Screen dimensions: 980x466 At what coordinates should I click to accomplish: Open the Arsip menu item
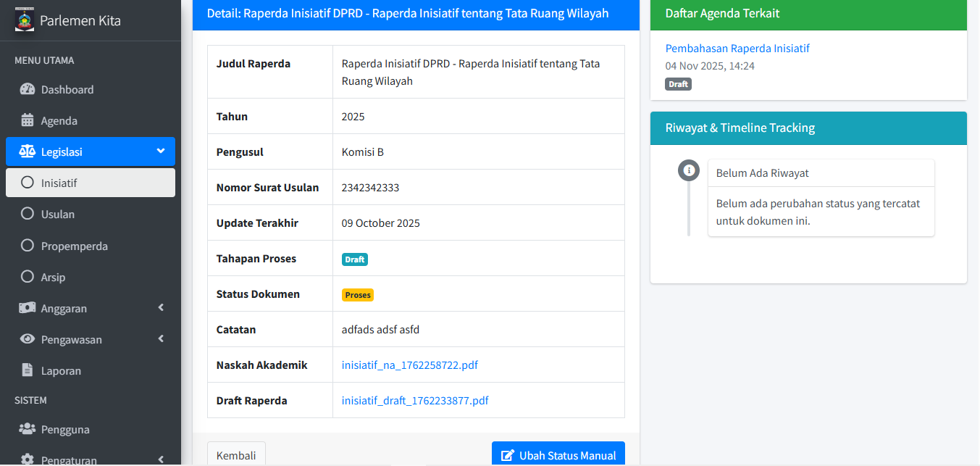click(53, 278)
